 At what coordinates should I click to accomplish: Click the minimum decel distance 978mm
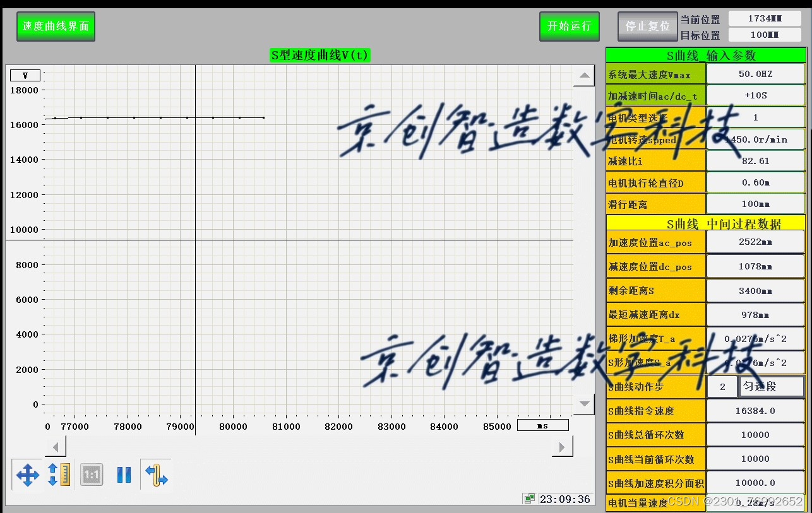[x=756, y=314]
